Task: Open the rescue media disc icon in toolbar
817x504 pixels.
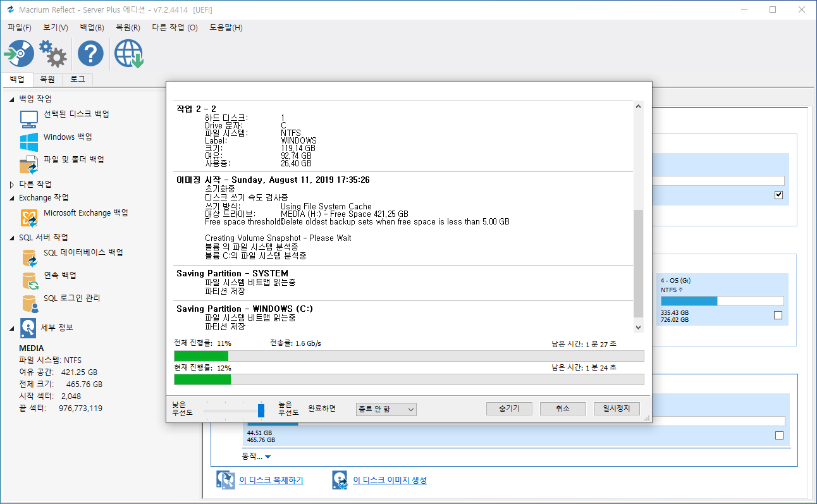Action: click(19, 54)
